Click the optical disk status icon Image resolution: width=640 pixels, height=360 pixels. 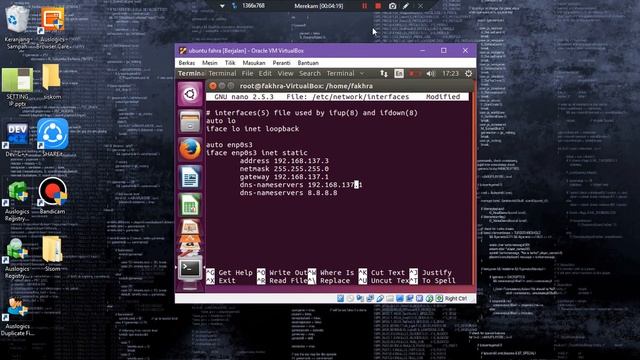350,298
